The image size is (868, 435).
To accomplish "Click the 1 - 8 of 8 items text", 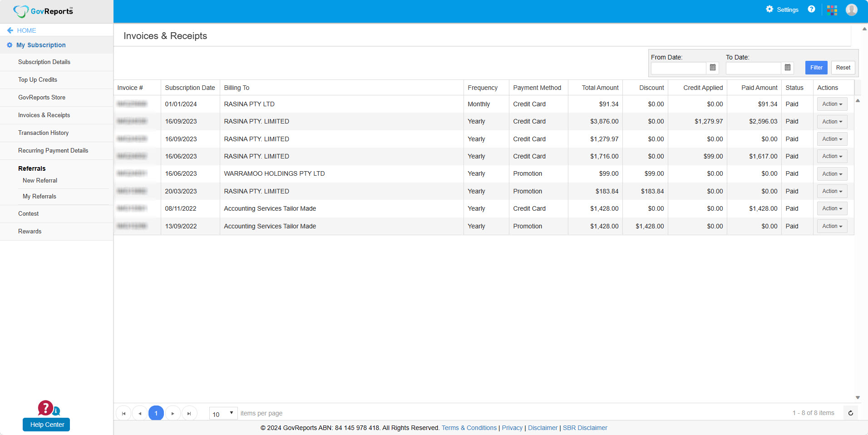I will click(x=813, y=413).
